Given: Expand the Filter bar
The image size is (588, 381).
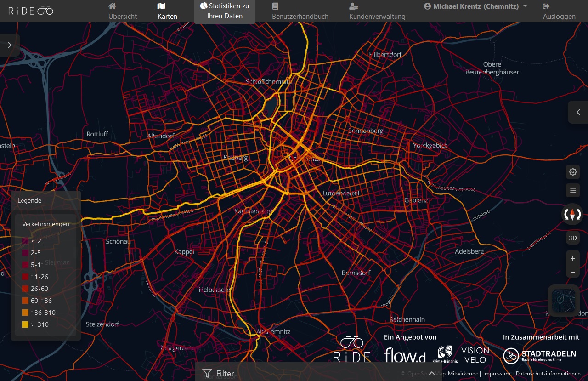Looking at the screenshot, I should point(318,373).
